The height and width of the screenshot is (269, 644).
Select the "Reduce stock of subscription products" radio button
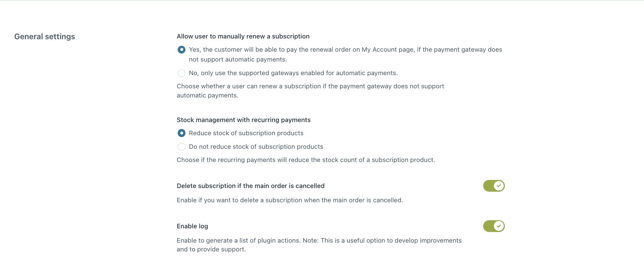(x=181, y=133)
